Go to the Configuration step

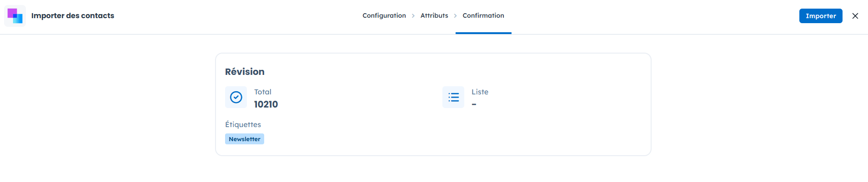384,15
